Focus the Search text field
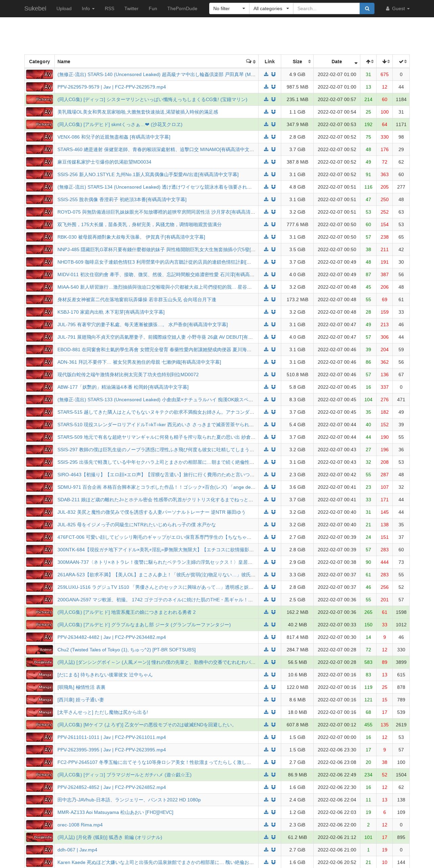 (x=326, y=8)
